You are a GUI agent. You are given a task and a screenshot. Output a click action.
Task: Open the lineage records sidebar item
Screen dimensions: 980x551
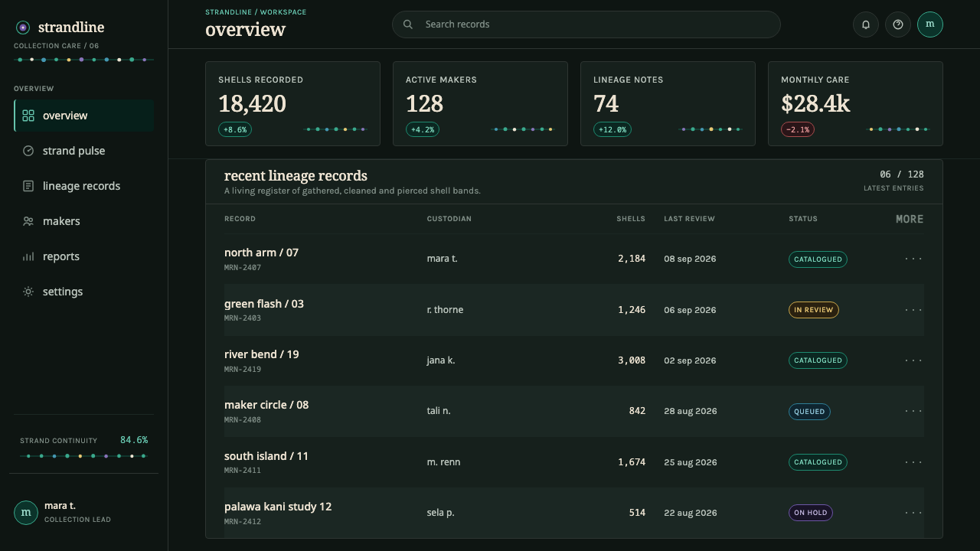tap(84, 186)
